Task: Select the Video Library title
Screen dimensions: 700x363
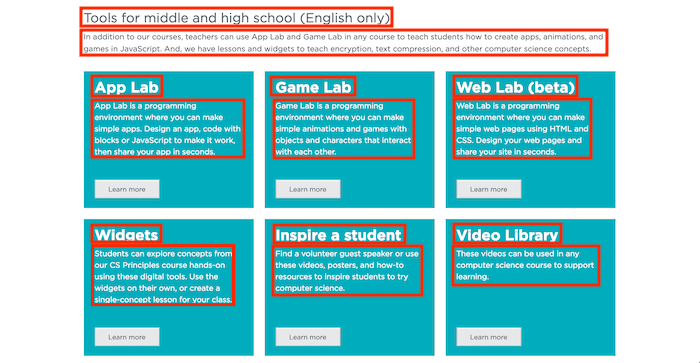Action: tap(507, 234)
